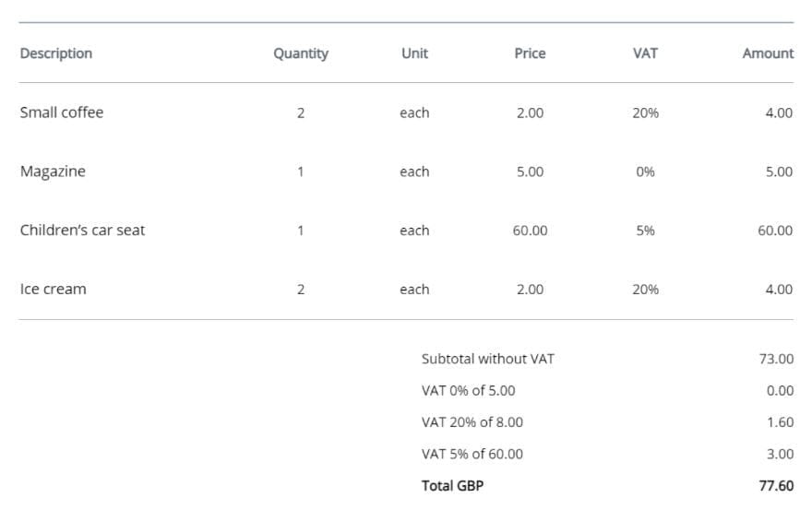Click the Magazine price 5.00
This screenshot has height=510, width=812.
tap(530, 172)
